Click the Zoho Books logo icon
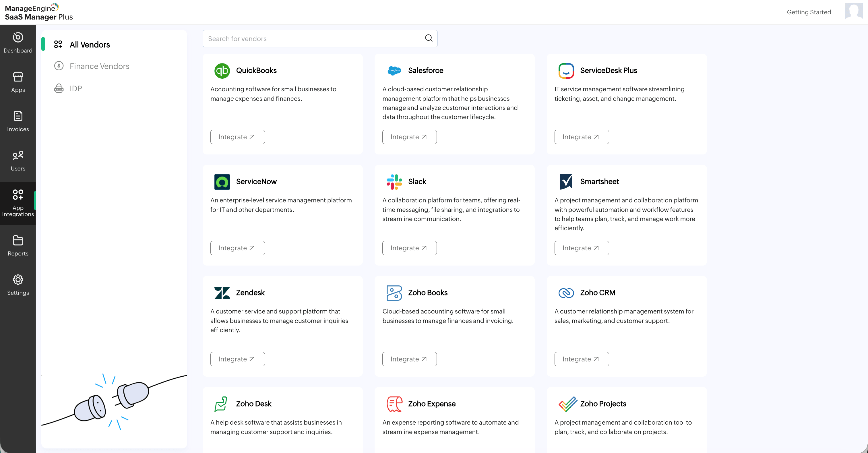This screenshot has height=453, width=868. coord(394,293)
